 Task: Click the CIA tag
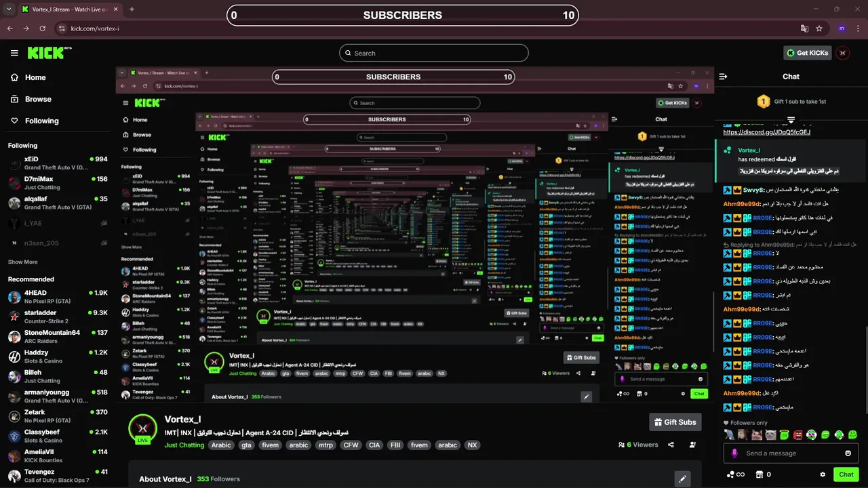[374, 445]
